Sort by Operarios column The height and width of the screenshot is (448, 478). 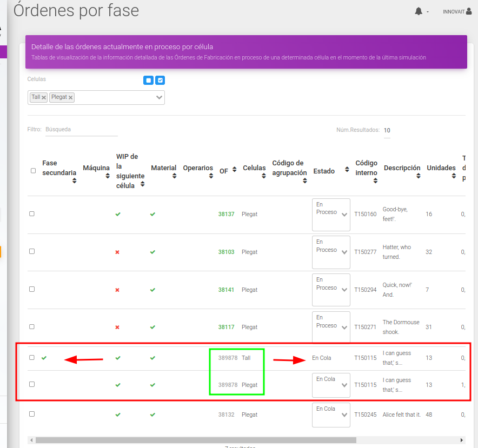(211, 176)
